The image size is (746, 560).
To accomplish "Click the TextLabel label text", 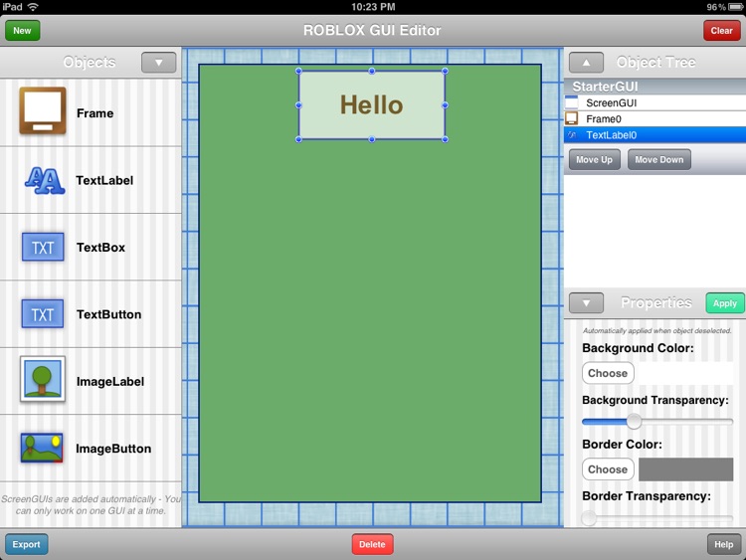I will (104, 180).
